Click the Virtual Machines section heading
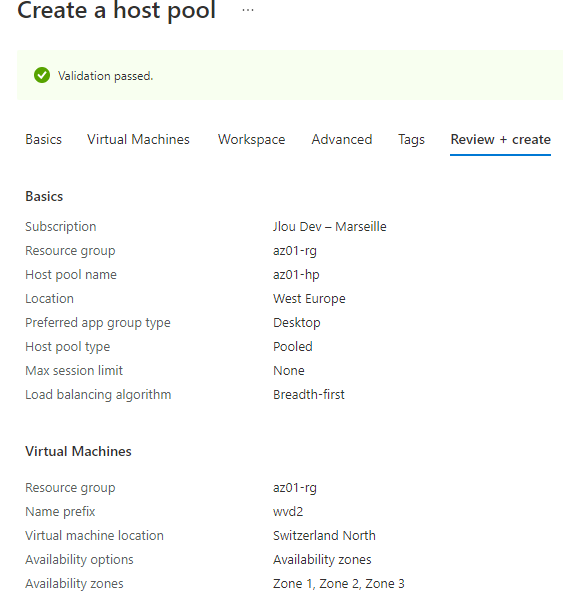Viewport: 563px width, 597px height. point(78,451)
